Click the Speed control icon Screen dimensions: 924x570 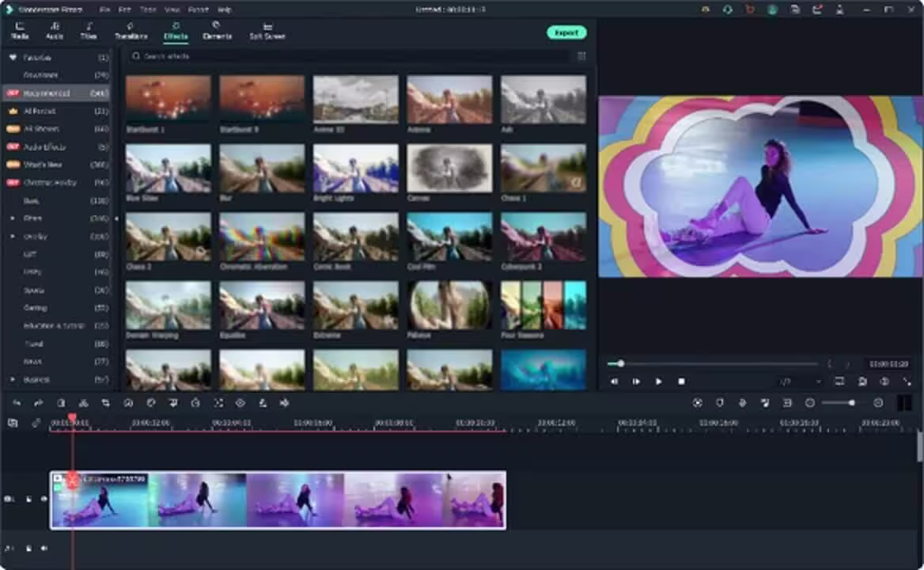[x=127, y=403]
